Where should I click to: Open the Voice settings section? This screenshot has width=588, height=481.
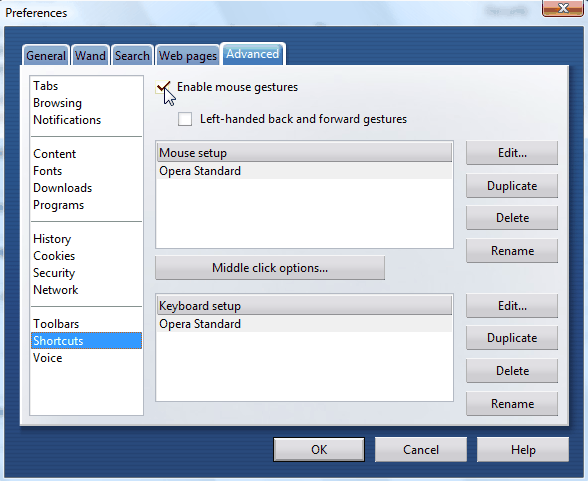click(48, 358)
